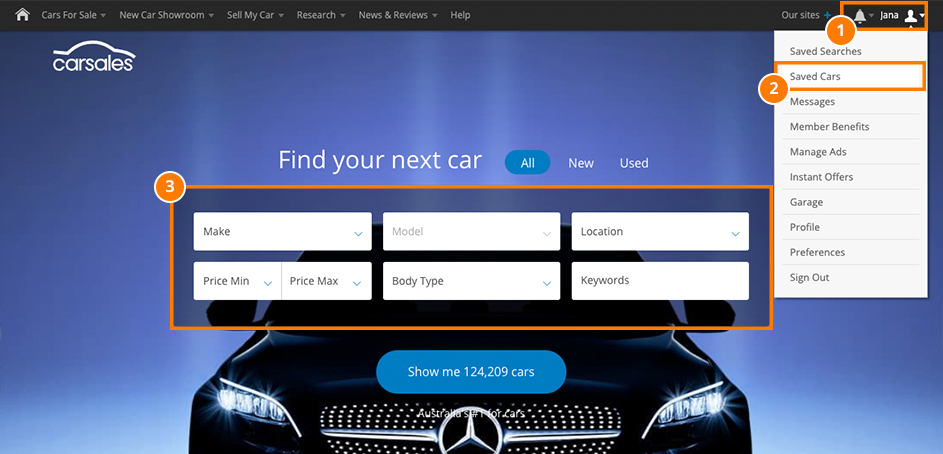Viewport: 943px width, 454px height.
Task: Open the Sell My Car menu
Action: 255,15
